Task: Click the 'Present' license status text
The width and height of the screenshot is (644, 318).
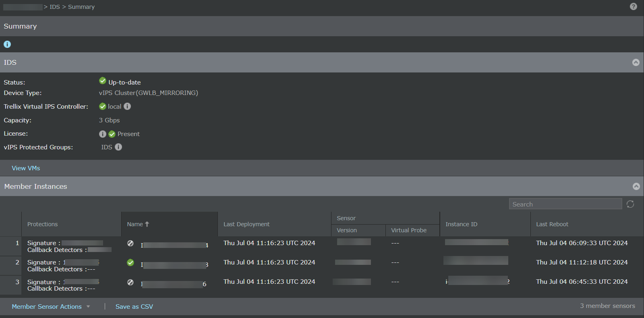Action: [128, 134]
